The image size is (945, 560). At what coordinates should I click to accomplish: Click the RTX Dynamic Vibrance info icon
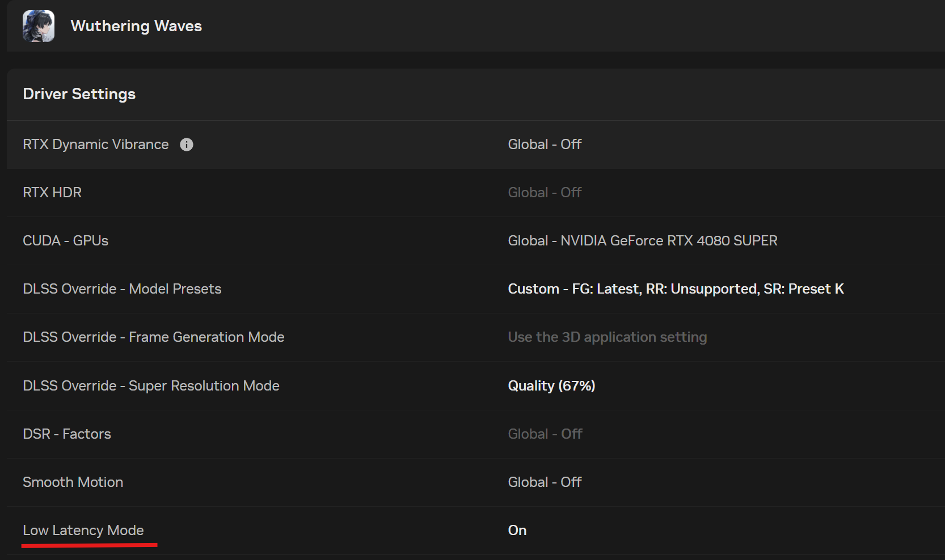click(x=187, y=145)
